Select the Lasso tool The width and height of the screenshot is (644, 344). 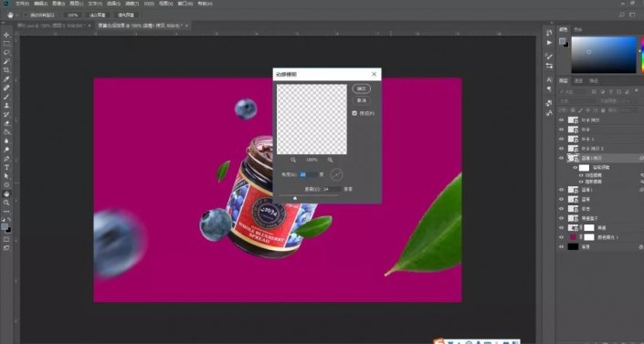click(6, 53)
